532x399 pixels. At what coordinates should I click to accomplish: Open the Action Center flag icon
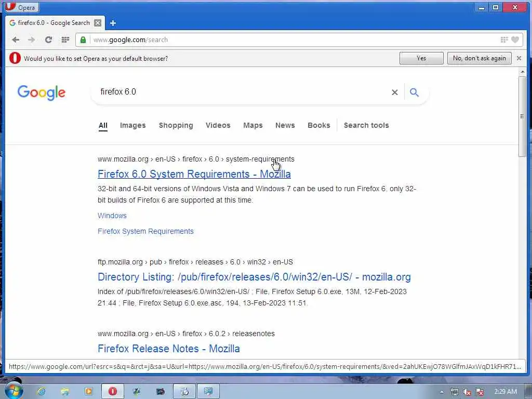480,392
